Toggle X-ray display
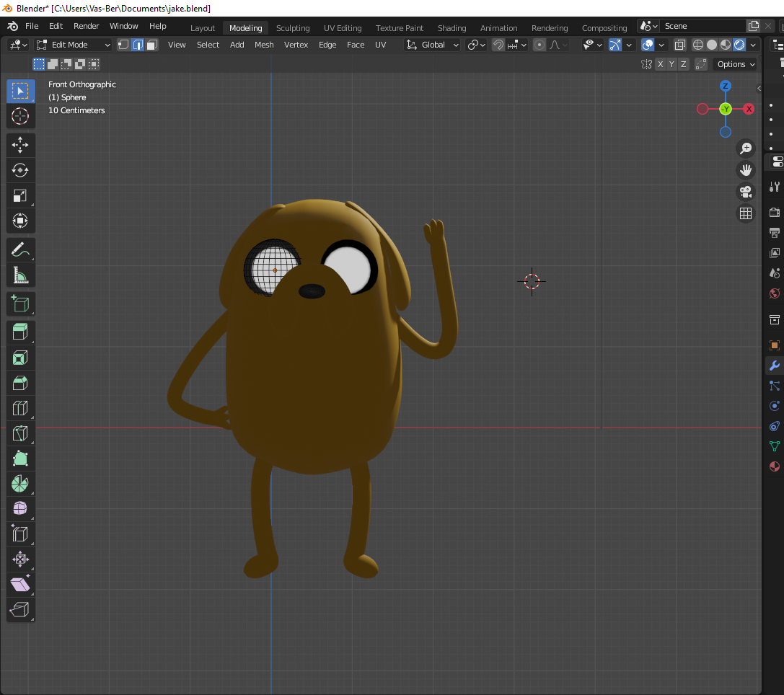The width and height of the screenshot is (784, 695). pyautogui.click(x=680, y=45)
